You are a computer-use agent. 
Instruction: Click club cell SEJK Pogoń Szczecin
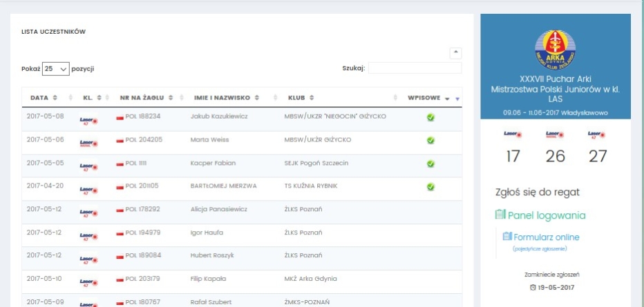point(316,163)
